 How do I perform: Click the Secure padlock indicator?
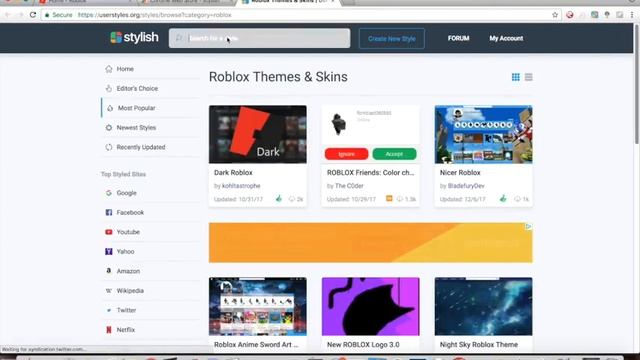pyautogui.click(x=58, y=15)
